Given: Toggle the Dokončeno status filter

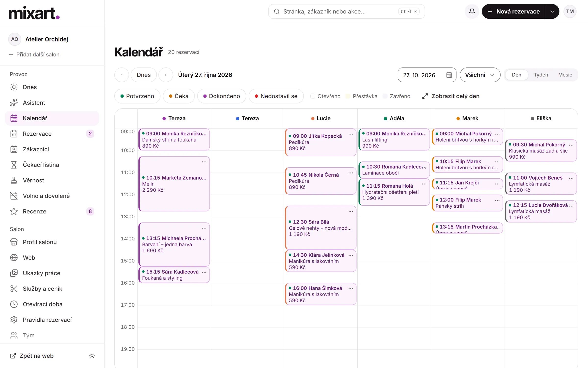Looking at the screenshot, I should click(x=222, y=96).
